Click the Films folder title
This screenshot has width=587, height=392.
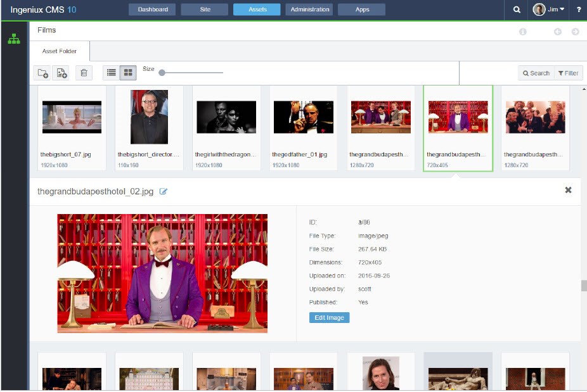coord(46,30)
